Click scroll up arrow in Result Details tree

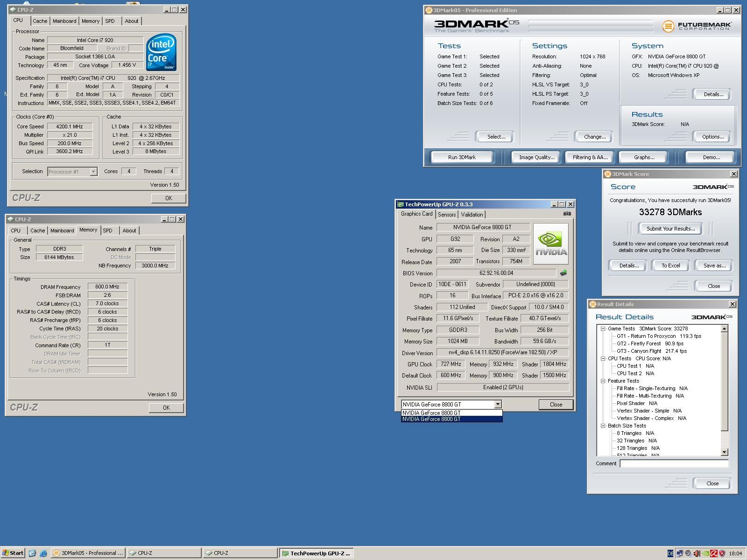point(724,329)
